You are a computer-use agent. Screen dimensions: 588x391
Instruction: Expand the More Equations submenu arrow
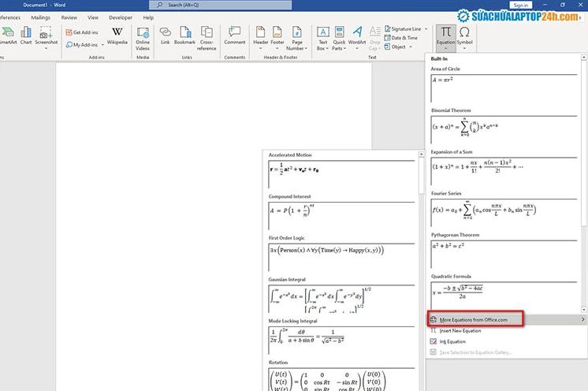(x=583, y=319)
